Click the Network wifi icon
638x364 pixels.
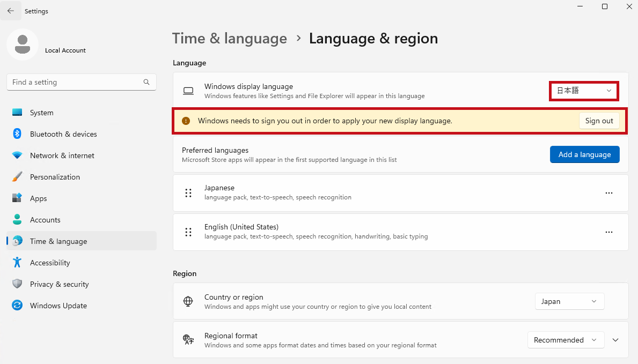point(17,155)
